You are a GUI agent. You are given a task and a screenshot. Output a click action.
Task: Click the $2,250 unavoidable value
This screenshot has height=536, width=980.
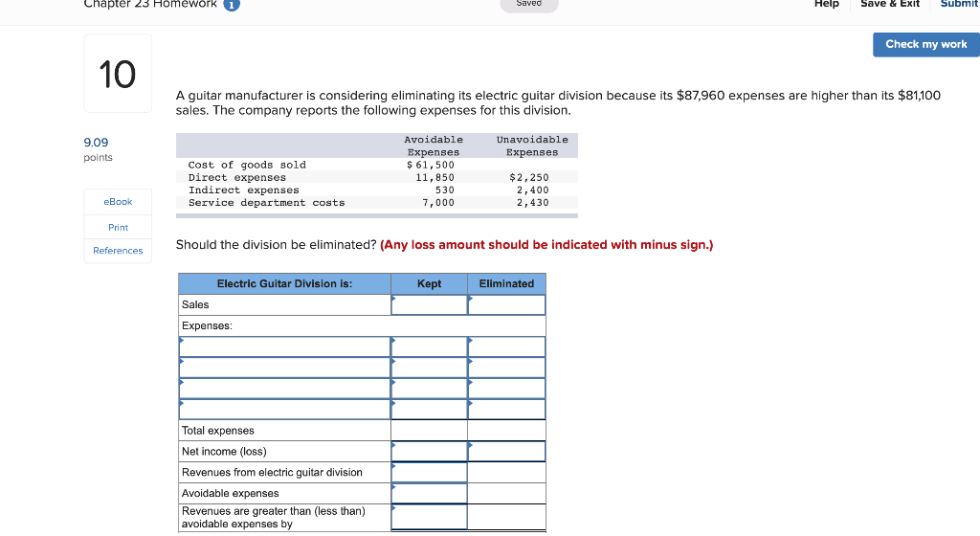click(528, 177)
